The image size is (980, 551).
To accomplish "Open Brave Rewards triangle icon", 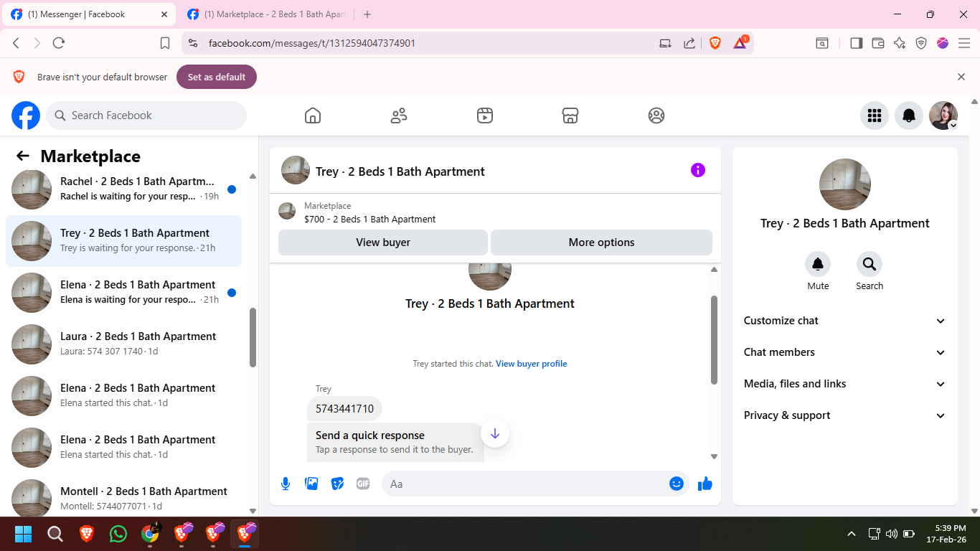I will 740,43.
